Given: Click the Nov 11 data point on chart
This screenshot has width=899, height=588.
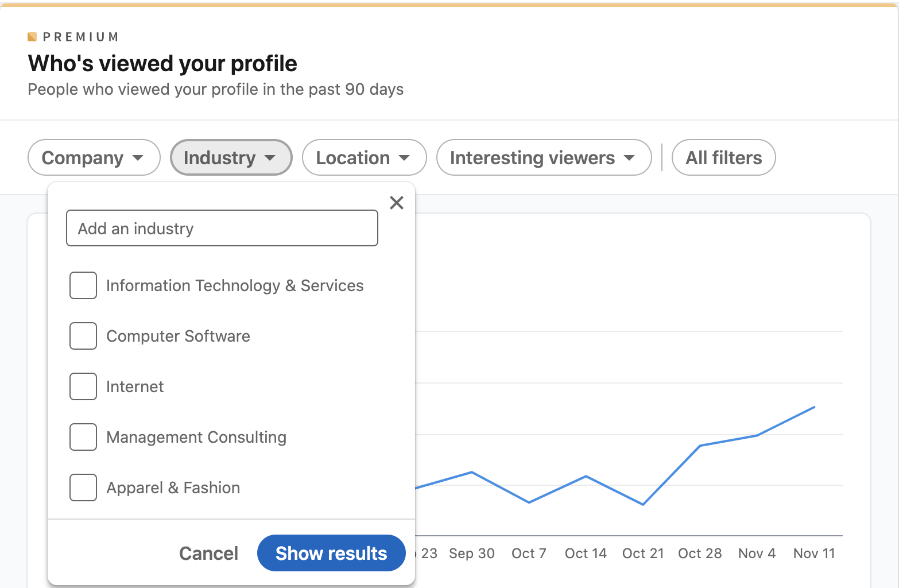Looking at the screenshot, I should click(x=814, y=407).
